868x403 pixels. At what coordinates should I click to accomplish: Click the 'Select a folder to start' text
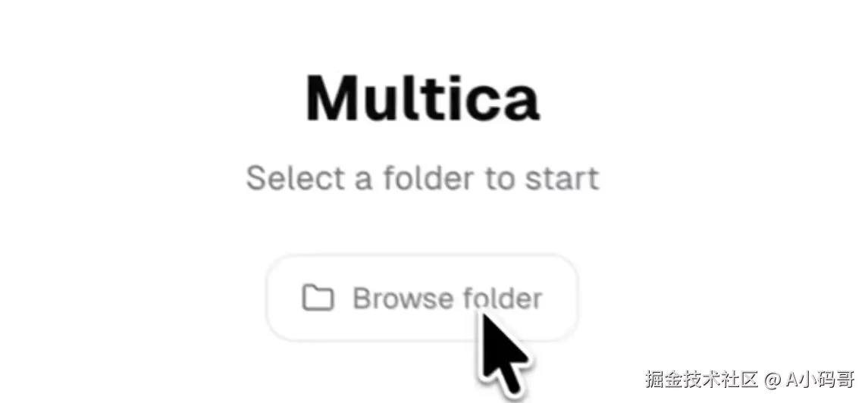point(422,178)
